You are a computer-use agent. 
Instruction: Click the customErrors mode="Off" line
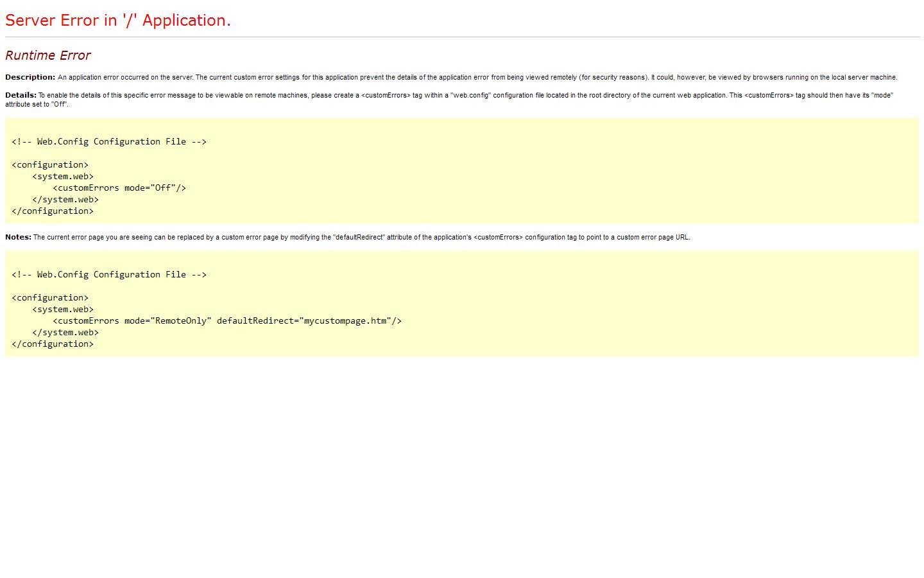pyautogui.click(x=119, y=188)
